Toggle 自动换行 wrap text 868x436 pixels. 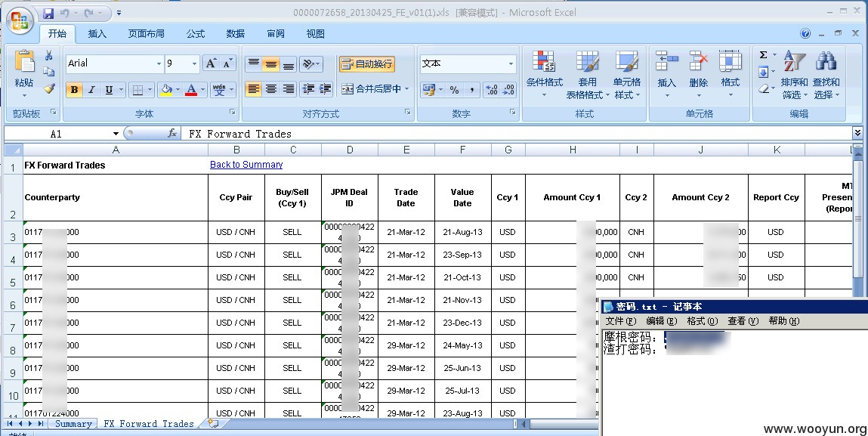[x=367, y=63]
